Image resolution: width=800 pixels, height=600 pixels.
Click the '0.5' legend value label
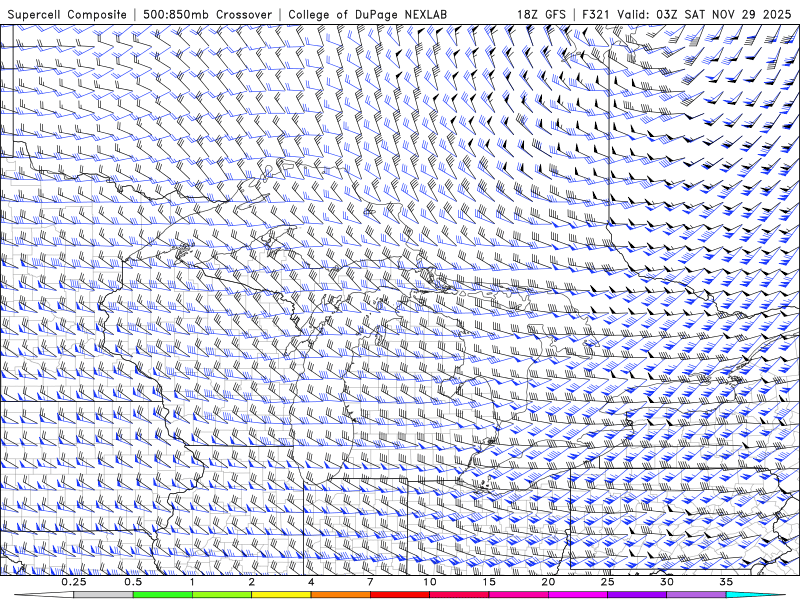click(133, 582)
